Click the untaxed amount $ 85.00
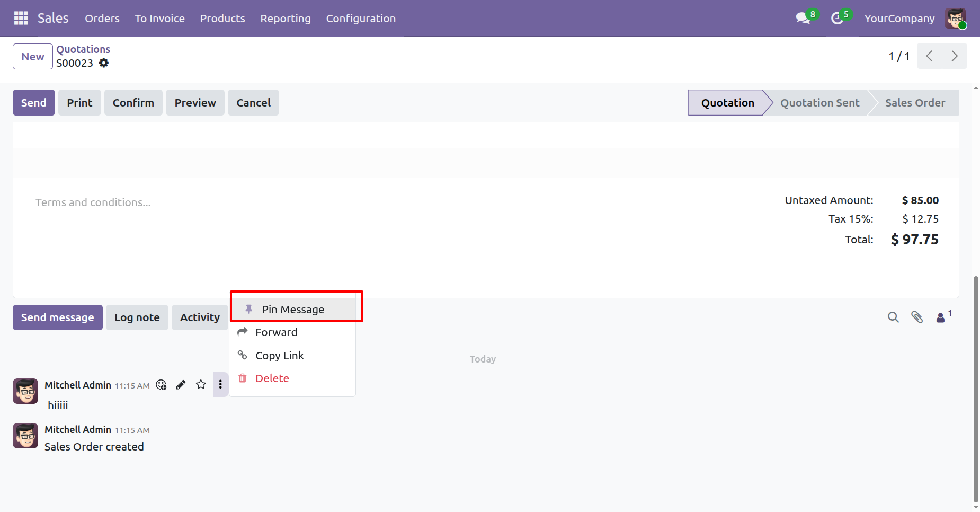 [x=921, y=200]
